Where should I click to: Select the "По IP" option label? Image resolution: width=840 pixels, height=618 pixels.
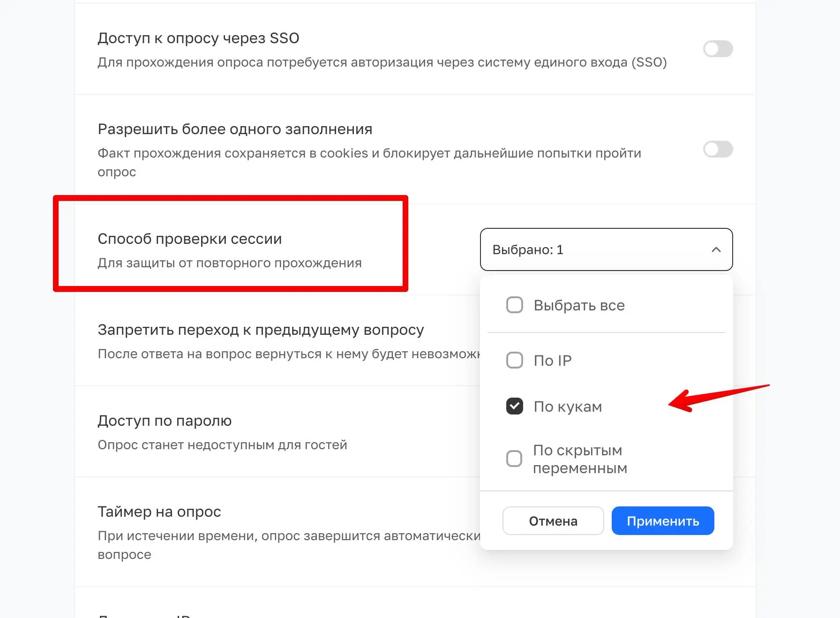[553, 361]
